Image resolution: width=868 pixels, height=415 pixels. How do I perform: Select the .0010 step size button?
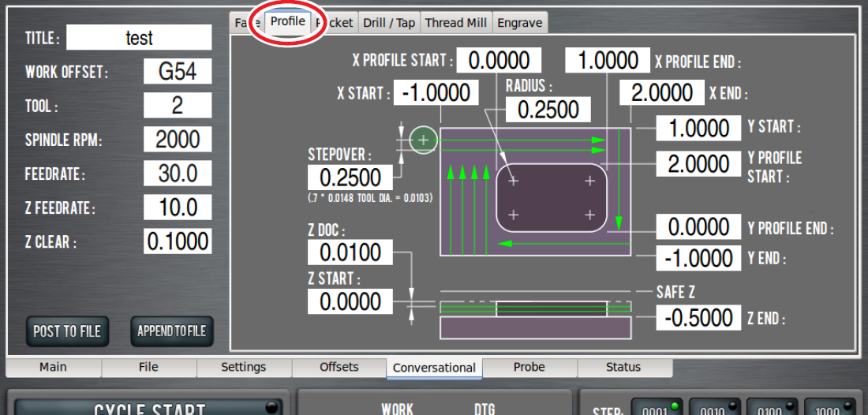[x=713, y=407]
